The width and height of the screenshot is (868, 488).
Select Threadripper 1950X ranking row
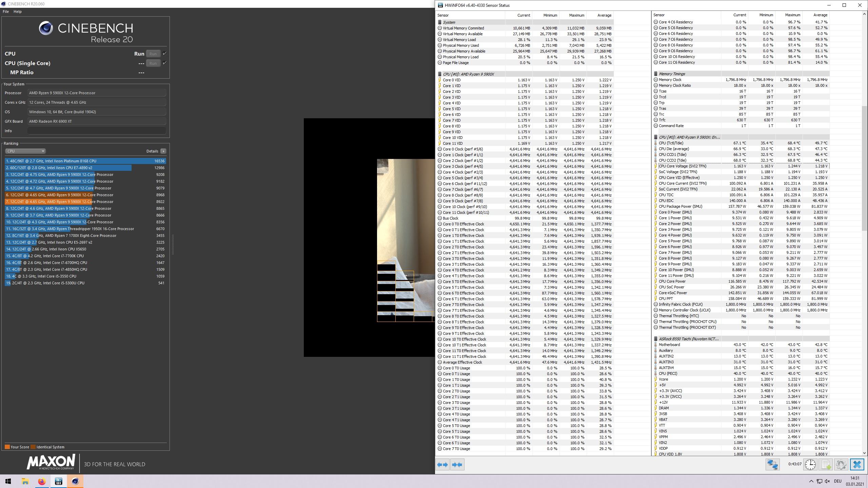85,229
